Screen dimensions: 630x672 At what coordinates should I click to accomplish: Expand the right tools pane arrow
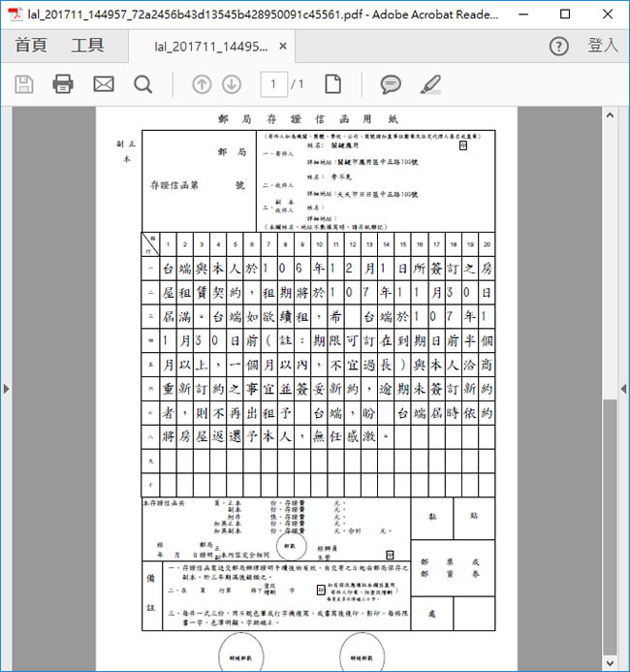(x=623, y=389)
